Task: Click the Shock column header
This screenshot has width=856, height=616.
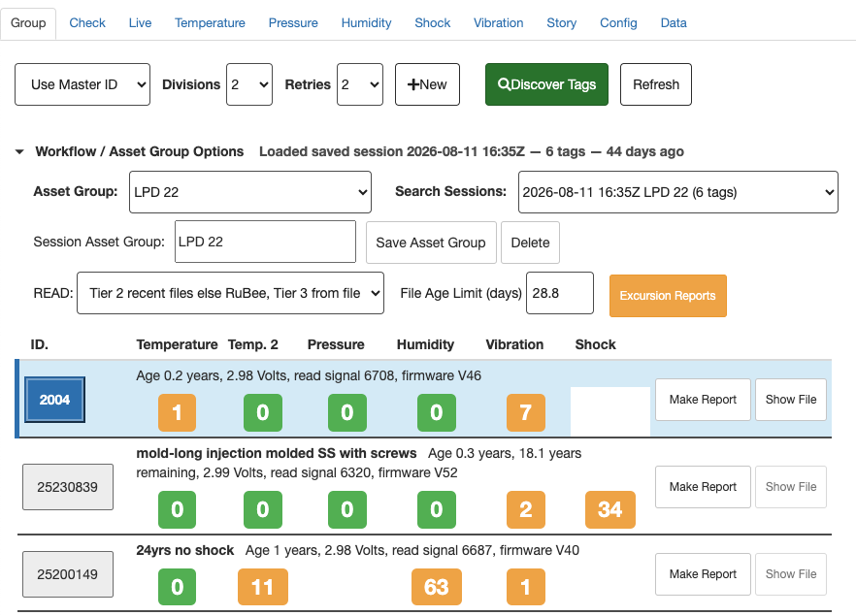Action: click(x=595, y=344)
